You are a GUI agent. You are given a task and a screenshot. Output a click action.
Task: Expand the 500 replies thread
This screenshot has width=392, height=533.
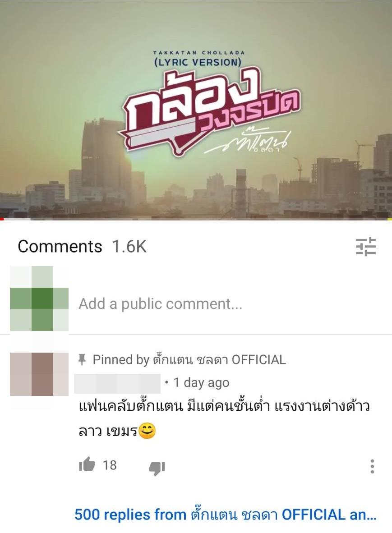226,515
